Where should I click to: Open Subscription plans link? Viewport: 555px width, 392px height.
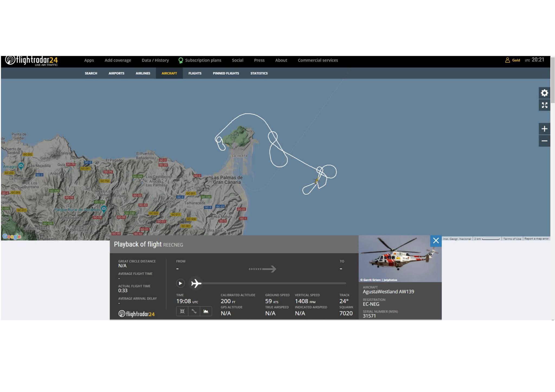[x=203, y=60]
